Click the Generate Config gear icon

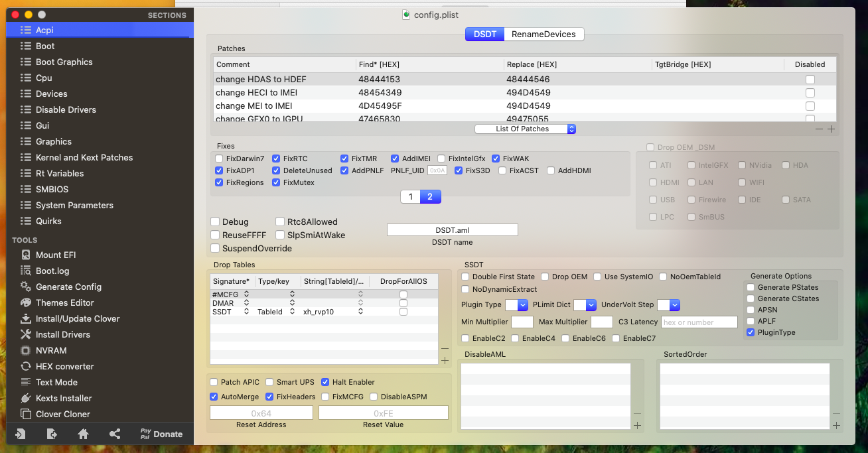(x=26, y=287)
